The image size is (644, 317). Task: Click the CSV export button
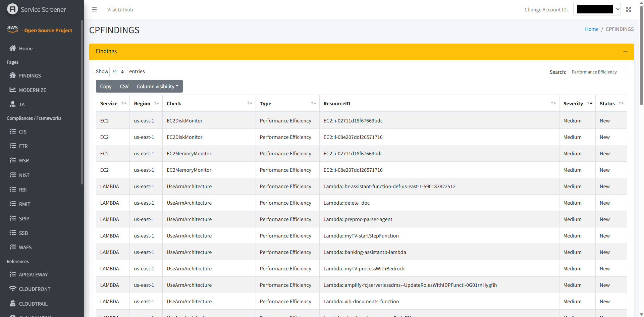point(124,87)
